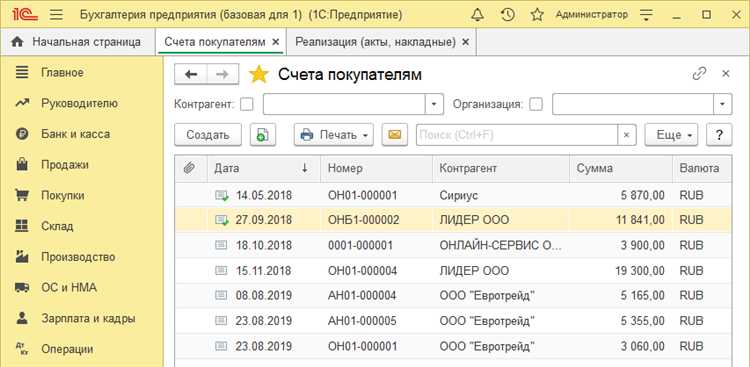Select invoice number 0001-000001
750x367 pixels.
pos(360,245)
